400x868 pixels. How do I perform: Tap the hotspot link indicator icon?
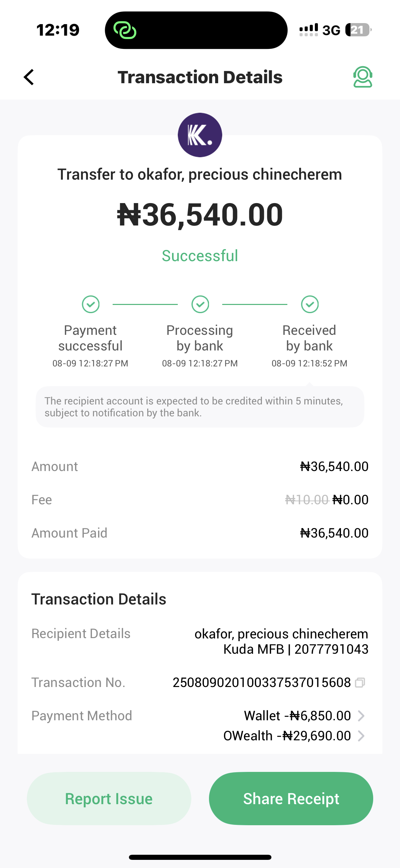point(125,30)
